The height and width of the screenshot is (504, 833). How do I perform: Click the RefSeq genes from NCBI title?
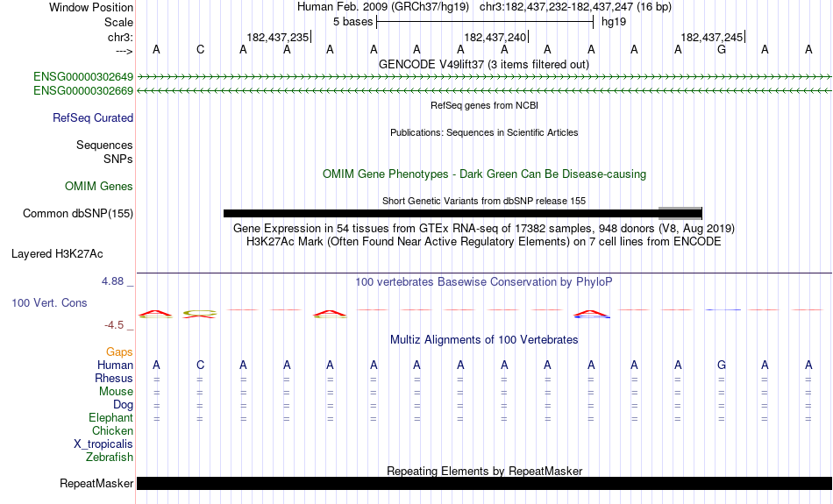pos(484,105)
